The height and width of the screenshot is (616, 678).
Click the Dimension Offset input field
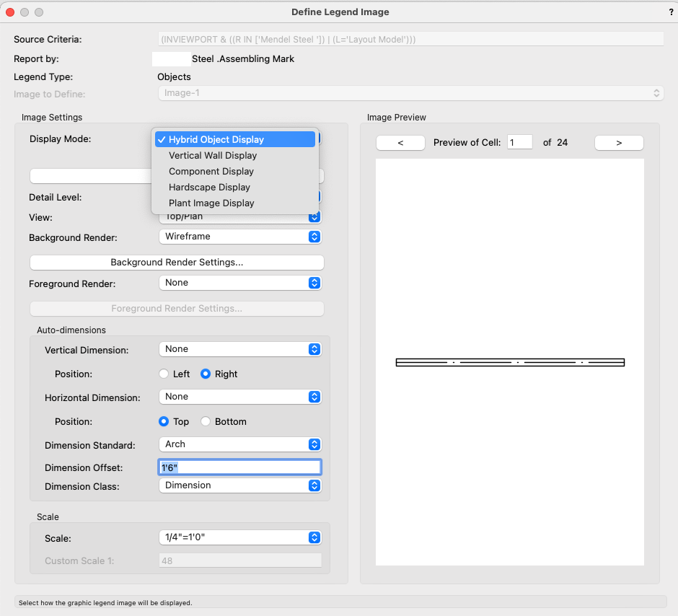[239, 467]
